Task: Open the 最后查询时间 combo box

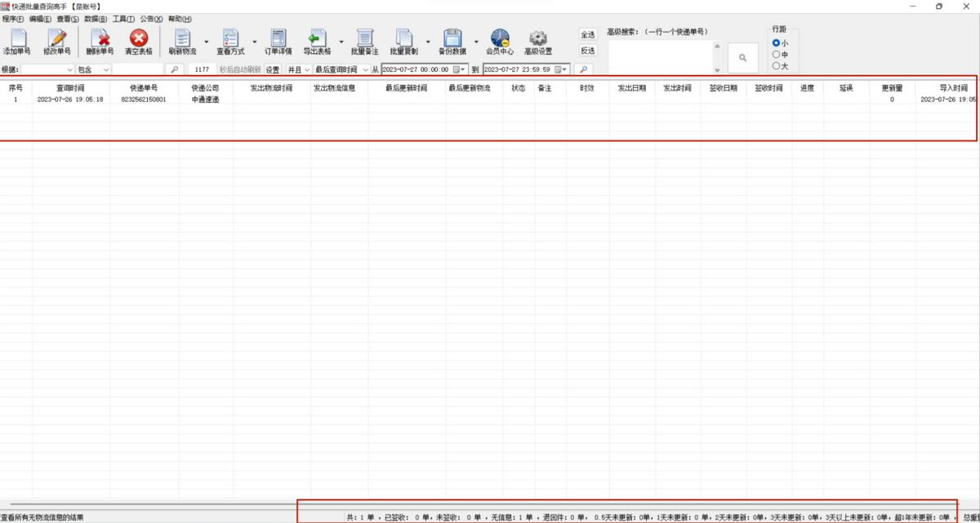Action: coord(342,70)
